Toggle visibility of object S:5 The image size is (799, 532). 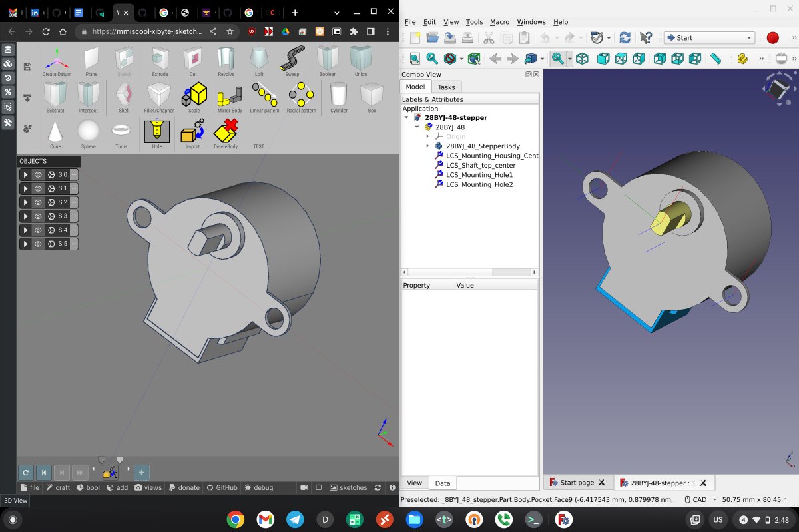pyautogui.click(x=38, y=244)
